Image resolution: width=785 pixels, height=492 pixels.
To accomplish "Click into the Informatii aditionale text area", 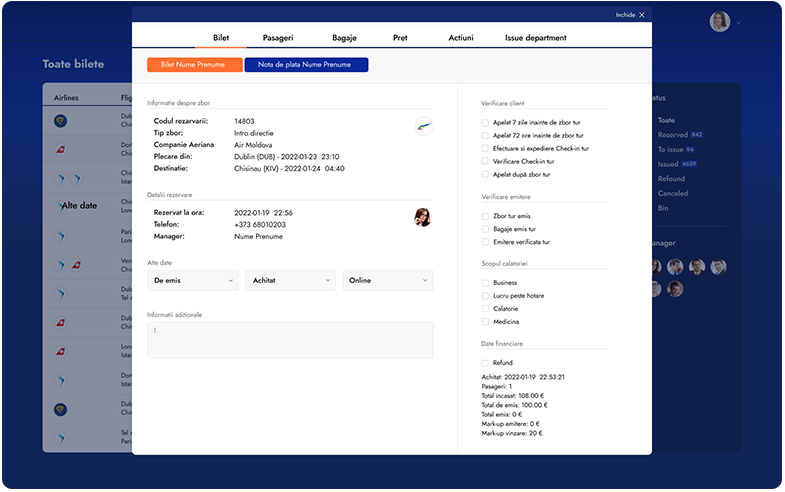I will click(290, 340).
